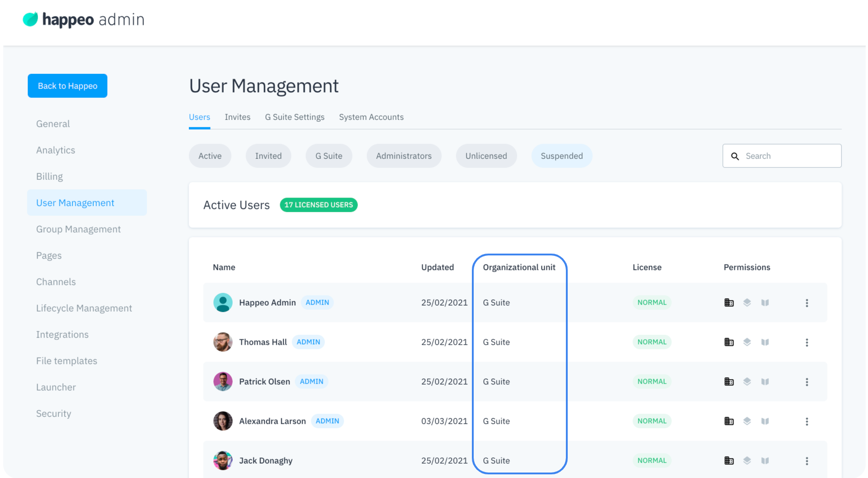Toggle the Suspended filter chip

tap(561, 156)
